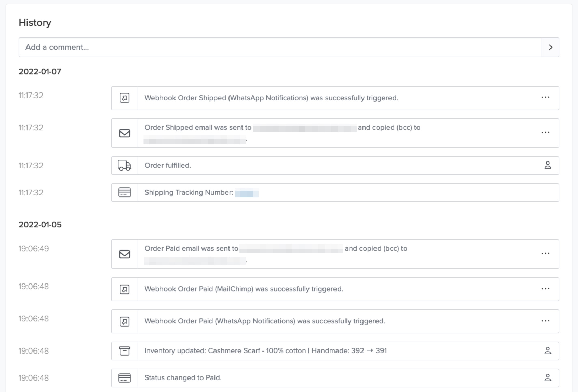Click webhook icon for Order Paid MailChimp
The height and width of the screenshot is (392, 578).
tap(125, 289)
